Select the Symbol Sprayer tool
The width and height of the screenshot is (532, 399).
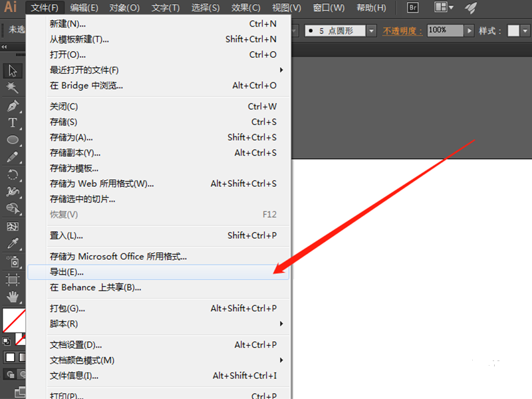tap(13, 262)
